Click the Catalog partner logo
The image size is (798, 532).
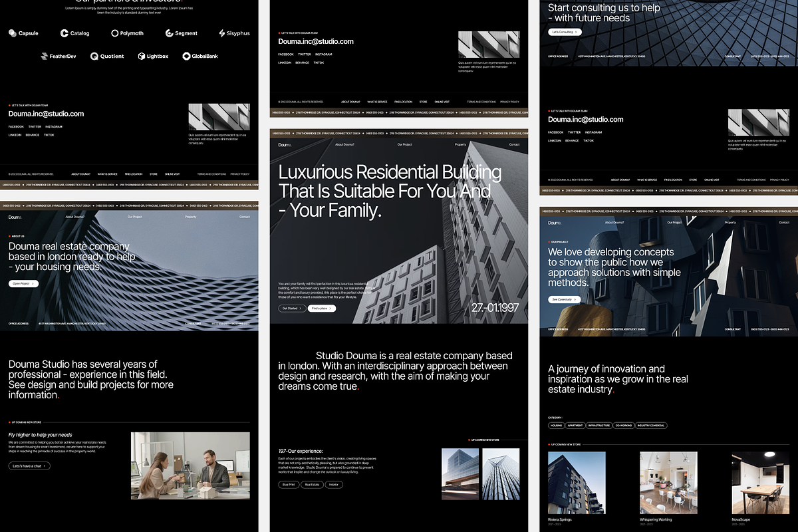(74, 33)
